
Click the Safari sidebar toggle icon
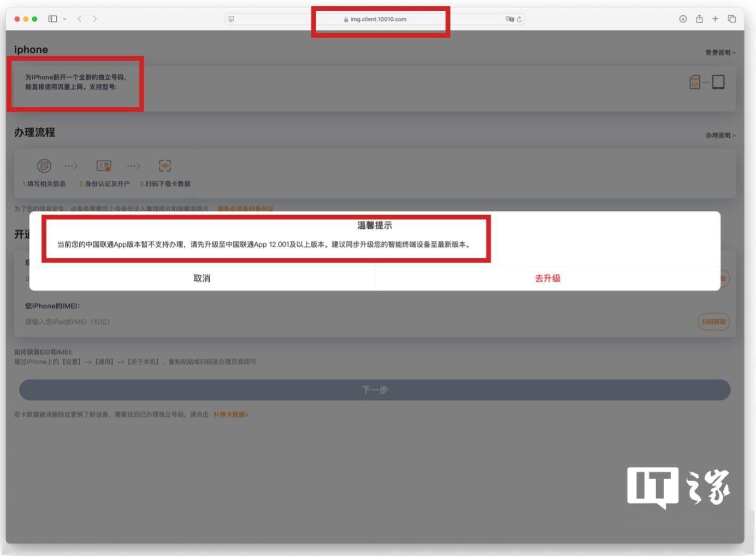[52, 19]
